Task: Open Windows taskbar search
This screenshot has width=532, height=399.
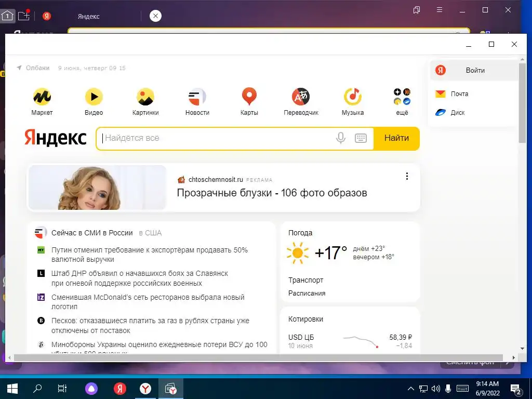Action: (x=37, y=389)
